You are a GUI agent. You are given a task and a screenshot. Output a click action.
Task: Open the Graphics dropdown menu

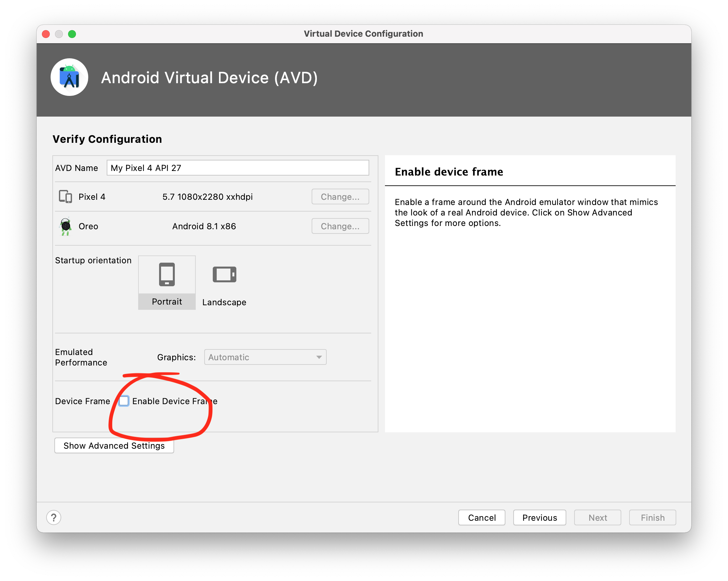pos(265,357)
